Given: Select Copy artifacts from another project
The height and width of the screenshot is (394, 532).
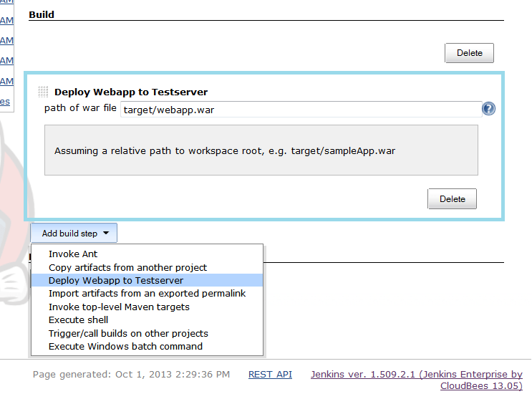Looking at the screenshot, I should click(127, 267).
